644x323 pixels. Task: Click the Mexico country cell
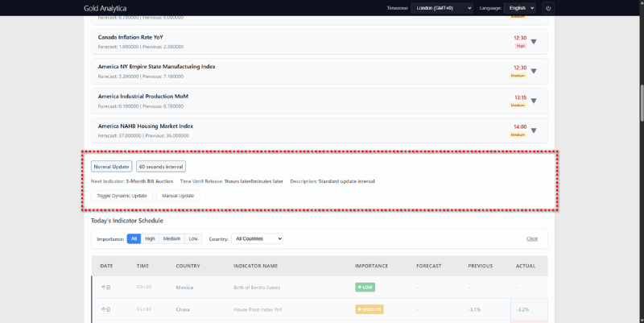point(184,288)
